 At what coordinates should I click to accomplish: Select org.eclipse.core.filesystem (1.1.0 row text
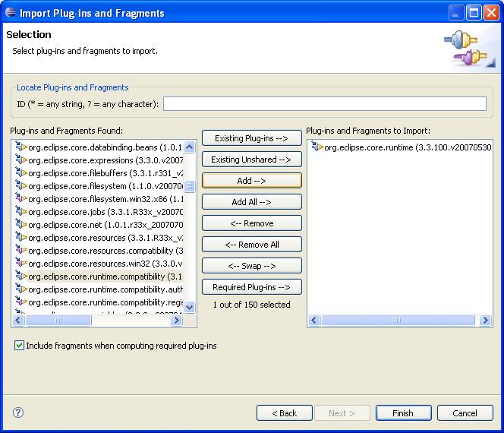tap(106, 186)
